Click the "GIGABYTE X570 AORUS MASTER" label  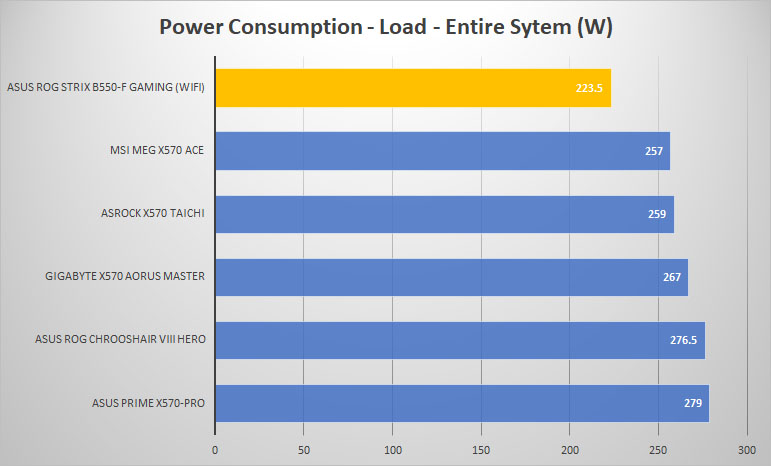pos(125,276)
